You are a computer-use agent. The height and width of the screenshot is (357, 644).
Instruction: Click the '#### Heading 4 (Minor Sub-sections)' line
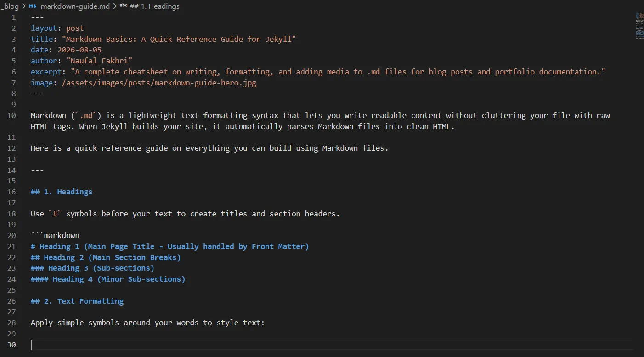(108, 279)
